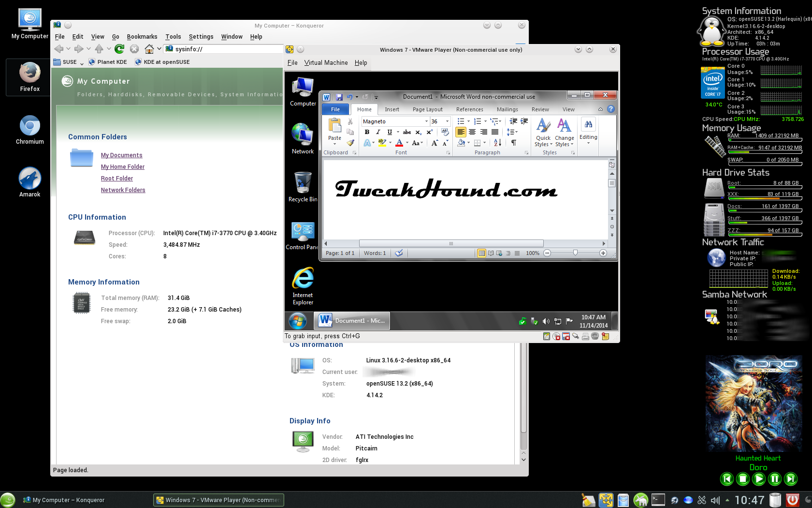The height and width of the screenshot is (508, 812).
Task: Open Network Folders link
Action: 123,190
